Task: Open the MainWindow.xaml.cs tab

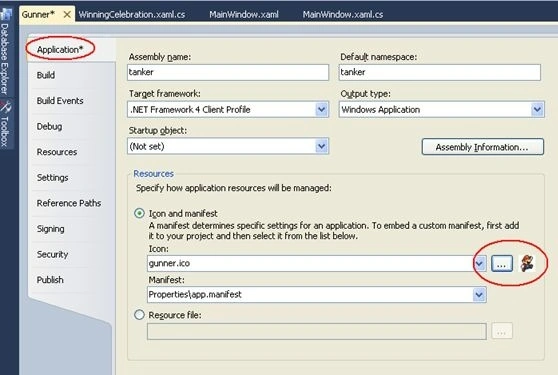Action: pyautogui.click(x=343, y=15)
